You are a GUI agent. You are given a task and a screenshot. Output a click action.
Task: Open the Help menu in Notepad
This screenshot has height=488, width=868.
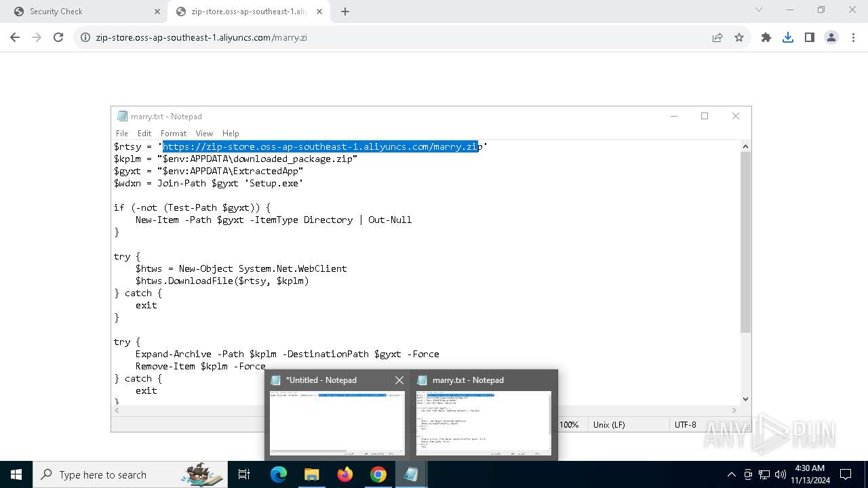coord(231,134)
